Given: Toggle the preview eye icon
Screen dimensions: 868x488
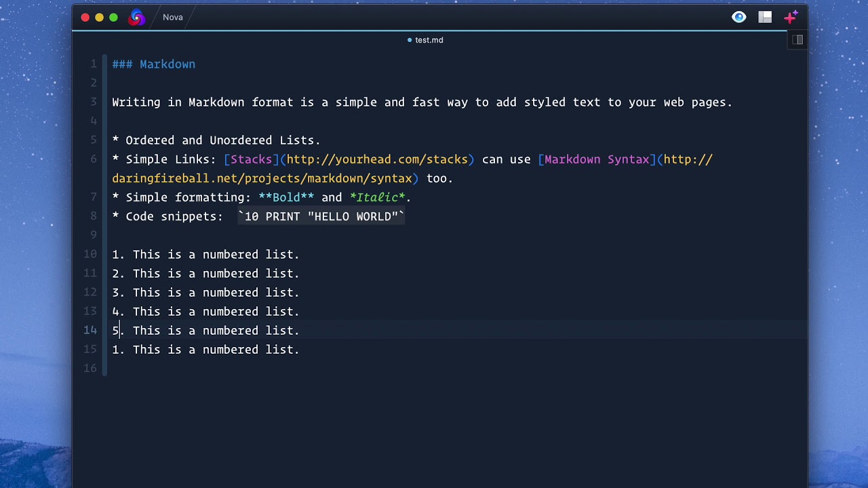Looking at the screenshot, I should 739,18.
